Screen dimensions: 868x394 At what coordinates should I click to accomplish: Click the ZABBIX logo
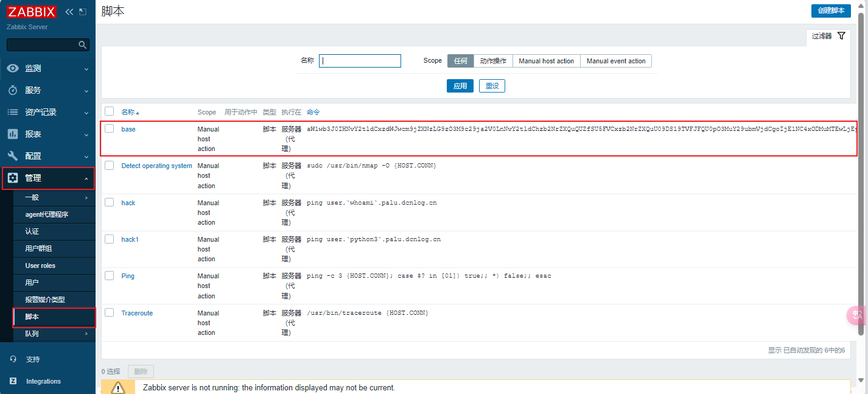[x=32, y=12]
